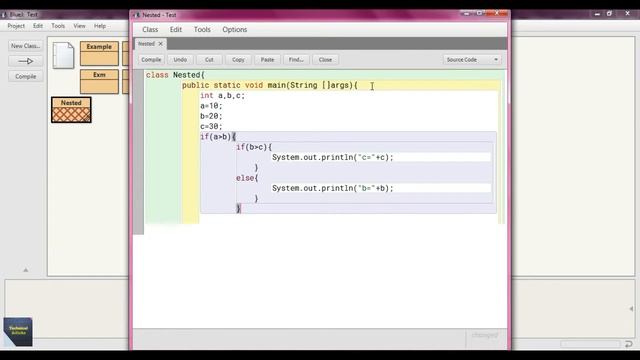The image size is (640, 360).
Task: Click the code line 'int a,b,c;'
Action: [x=222, y=96]
